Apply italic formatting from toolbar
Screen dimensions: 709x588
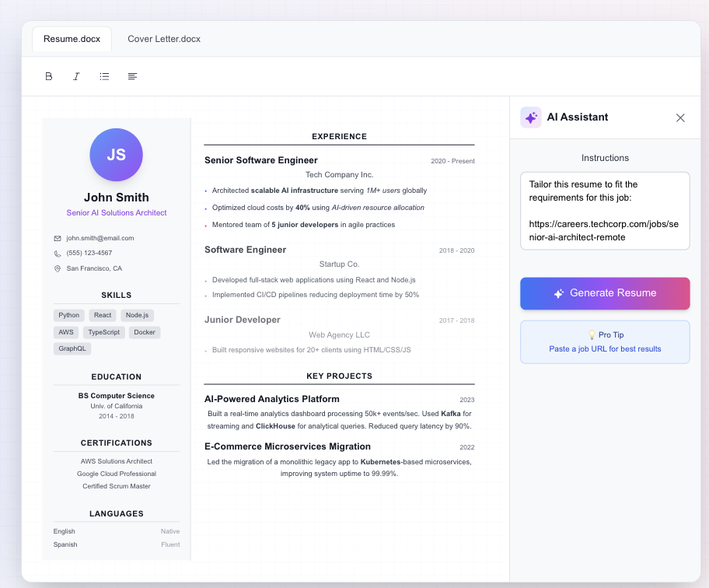coord(76,76)
